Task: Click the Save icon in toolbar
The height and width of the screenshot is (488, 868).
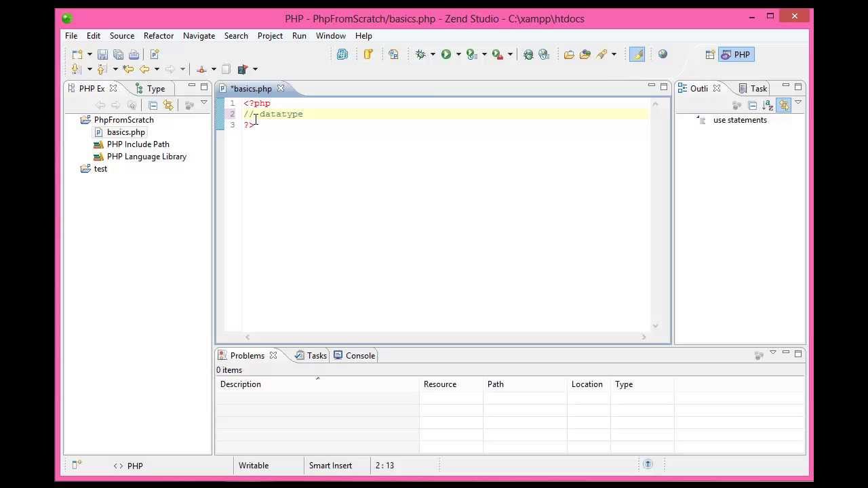Action: pos(102,55)
